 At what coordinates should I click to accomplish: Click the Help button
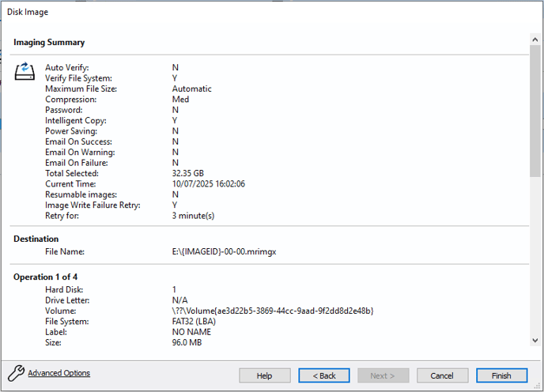pos(265,375)
